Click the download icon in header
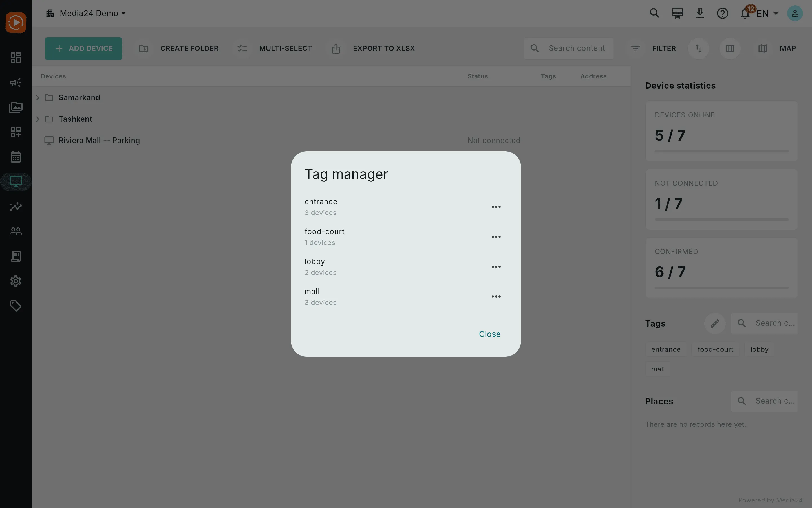812x508 pixels. click(700, 14)
